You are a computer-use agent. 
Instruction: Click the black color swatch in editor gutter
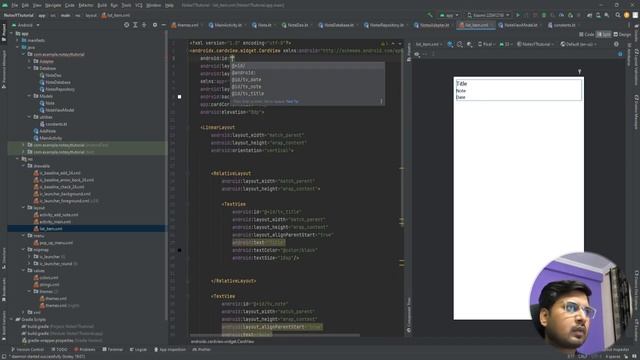pyautogui.click(x=180, y=250)
